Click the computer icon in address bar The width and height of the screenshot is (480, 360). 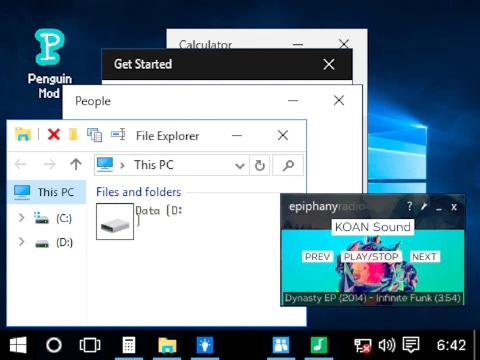click(105, 164)
